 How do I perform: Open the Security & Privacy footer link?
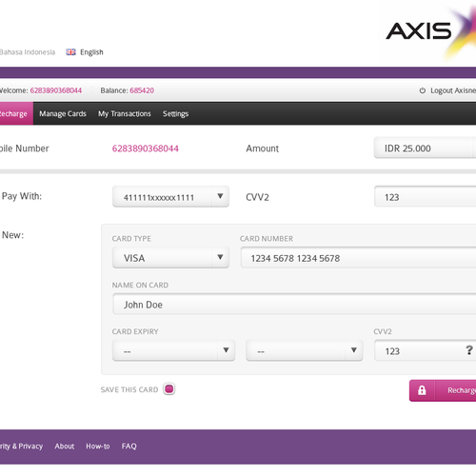pyautogui.click(x=21, y=446)
